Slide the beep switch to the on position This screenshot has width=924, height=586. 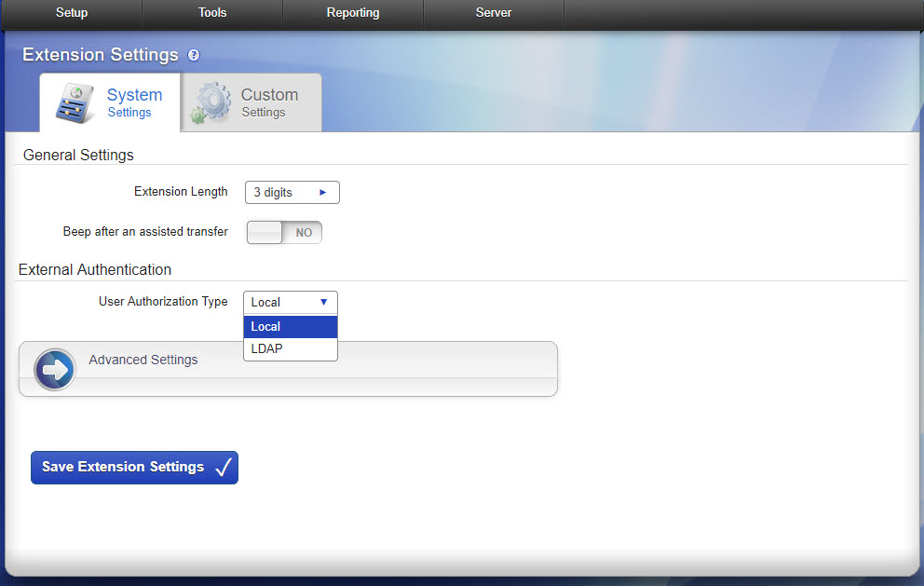click(x=264, y=232)
